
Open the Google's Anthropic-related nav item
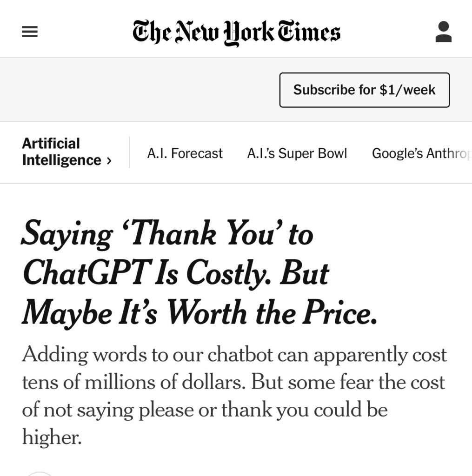421,153
